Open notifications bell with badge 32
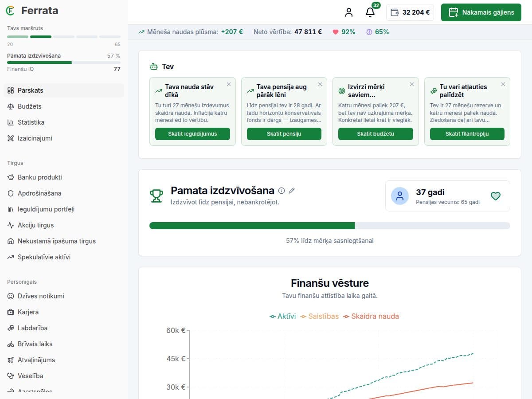 pos(370,12)
